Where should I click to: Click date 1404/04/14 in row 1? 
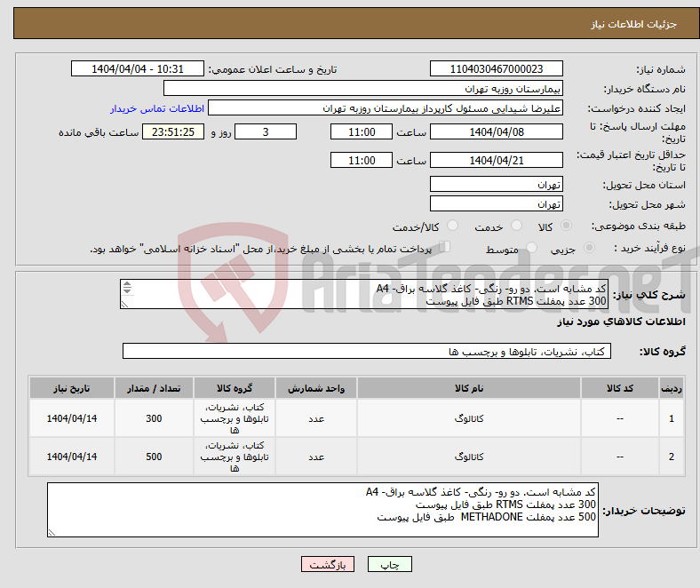click(72, 418)
